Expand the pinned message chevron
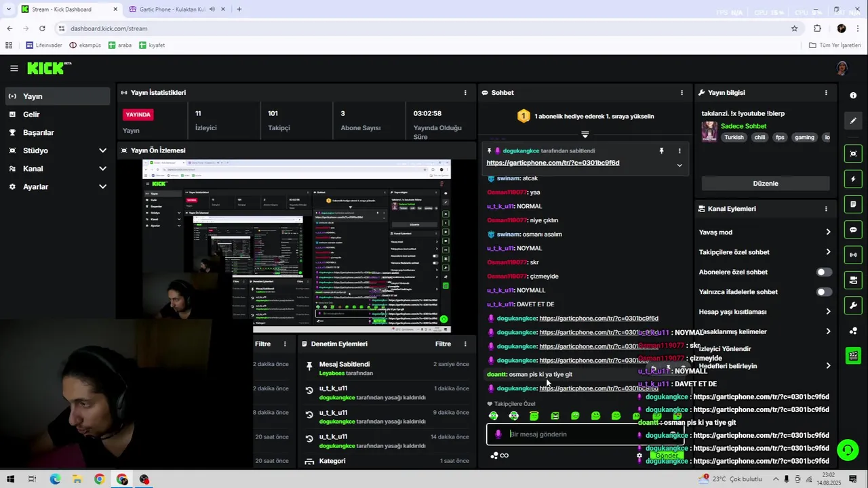868x488 pixels. 679,165
